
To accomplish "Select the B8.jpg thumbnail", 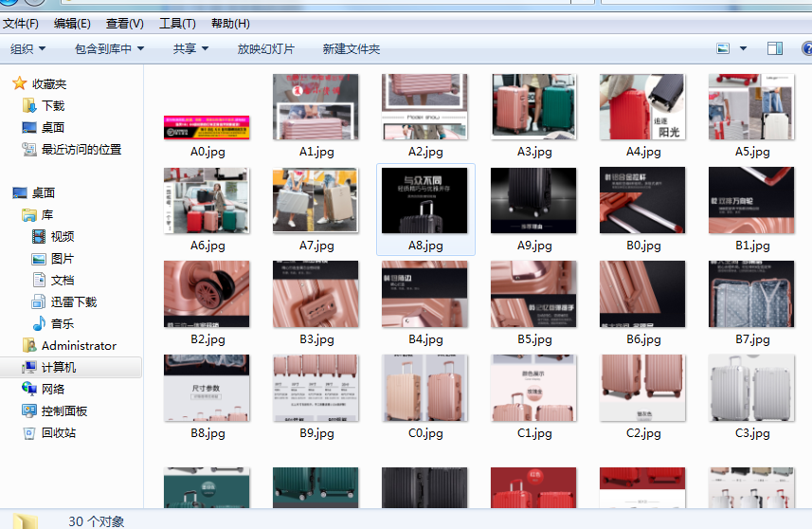I will pyautogui.click(x=207, y=388).
